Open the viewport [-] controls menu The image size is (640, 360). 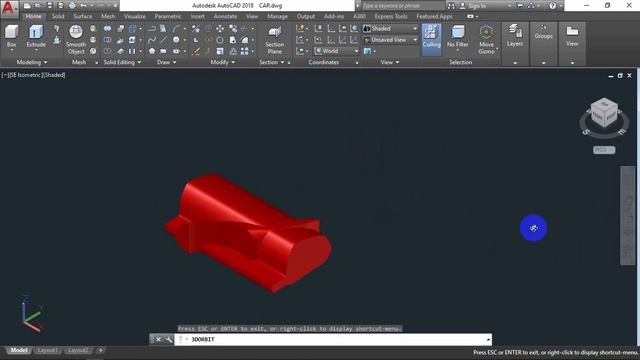pos(5,75)
